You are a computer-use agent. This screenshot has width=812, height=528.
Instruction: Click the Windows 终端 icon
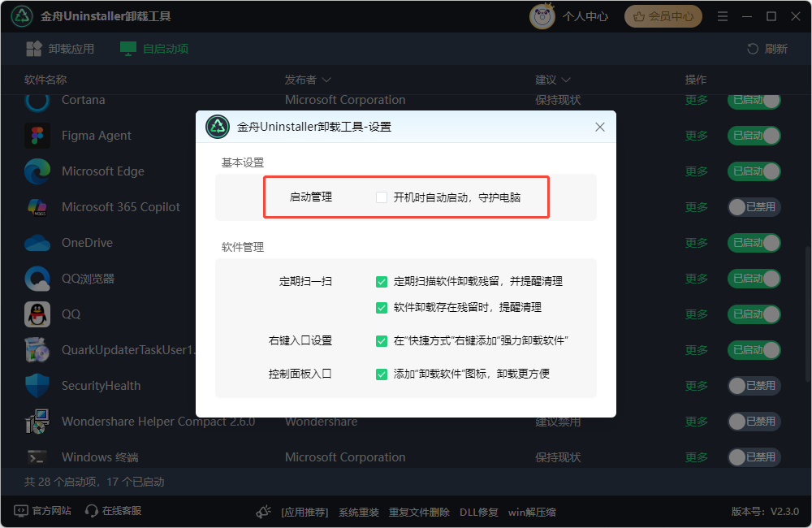(x=37, y=457)
